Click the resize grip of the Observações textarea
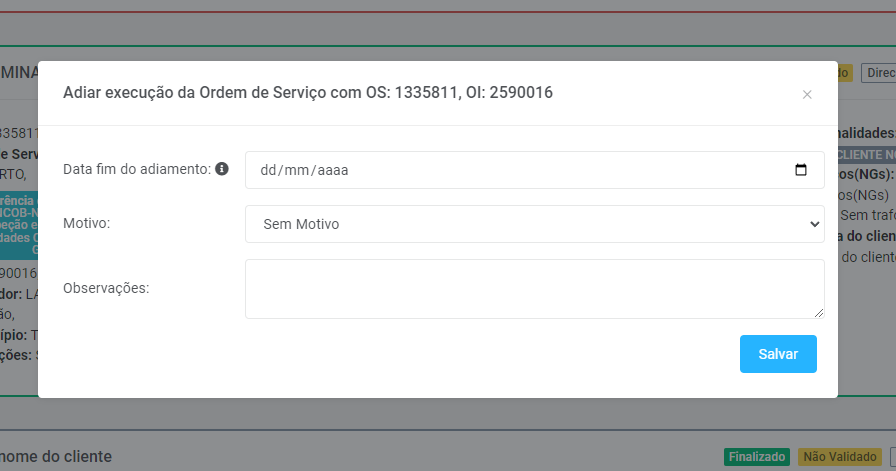Viewport: 896px width, 471px height. (819, 313)
